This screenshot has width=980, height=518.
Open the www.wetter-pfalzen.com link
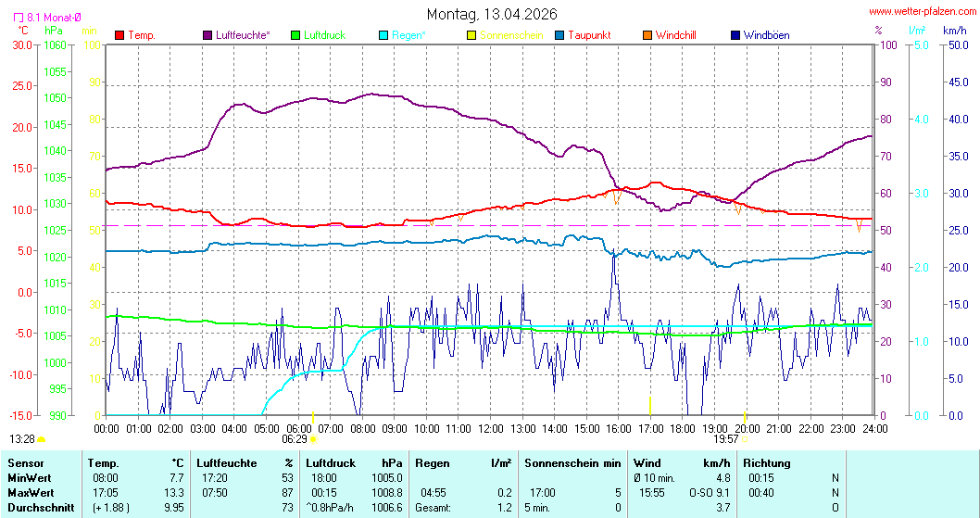point(921,11)
